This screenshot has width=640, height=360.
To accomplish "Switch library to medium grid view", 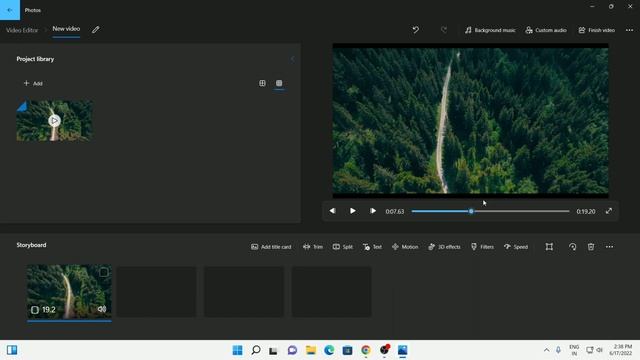I will click(x=262, y=83).
